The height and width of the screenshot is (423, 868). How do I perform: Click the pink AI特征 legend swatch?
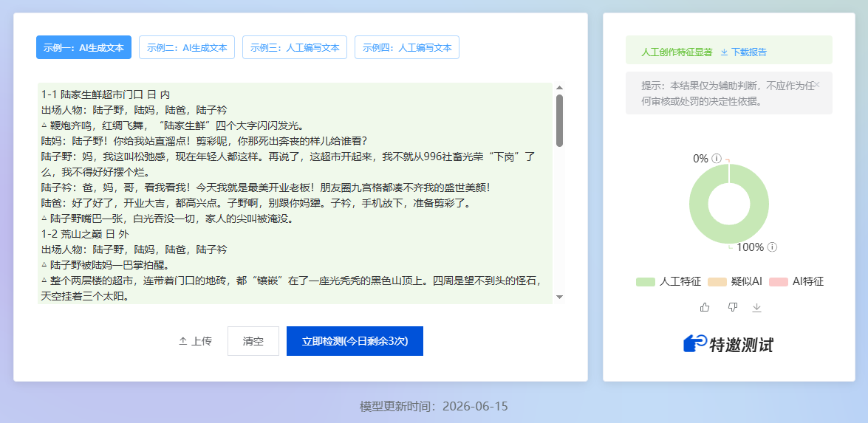pos(779,281)
